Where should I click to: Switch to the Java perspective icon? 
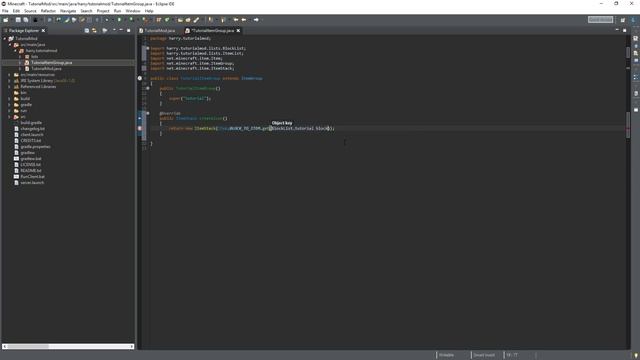[633, 20]
